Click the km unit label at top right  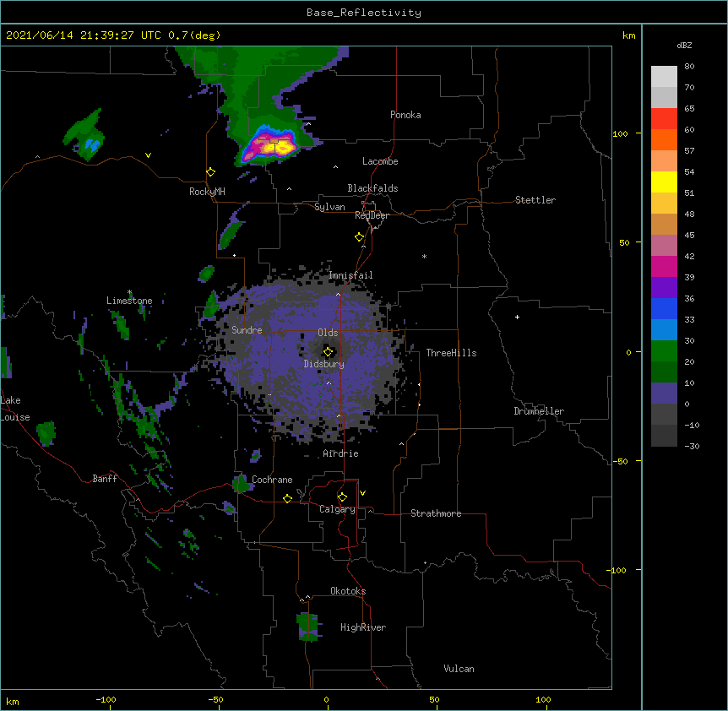coord(629,35)
